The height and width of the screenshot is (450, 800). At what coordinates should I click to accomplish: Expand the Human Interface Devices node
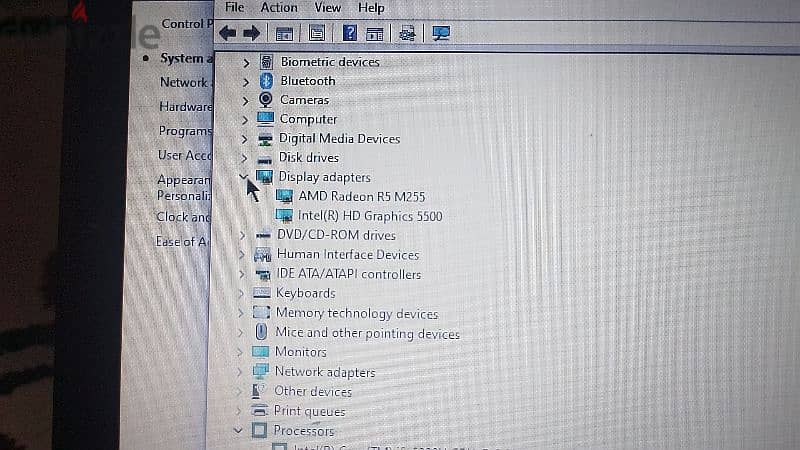(x=242, y=255)
